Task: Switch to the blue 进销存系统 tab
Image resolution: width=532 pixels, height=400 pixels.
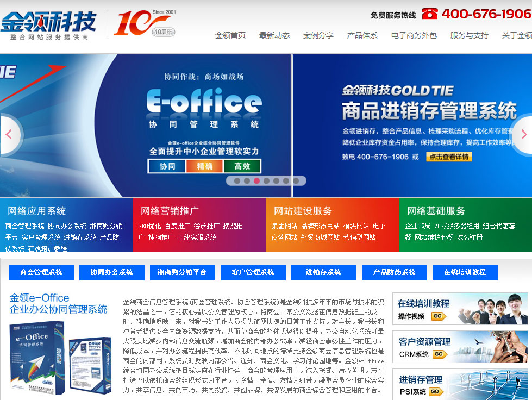Action: pyautogui.click(x=324, y=272)
